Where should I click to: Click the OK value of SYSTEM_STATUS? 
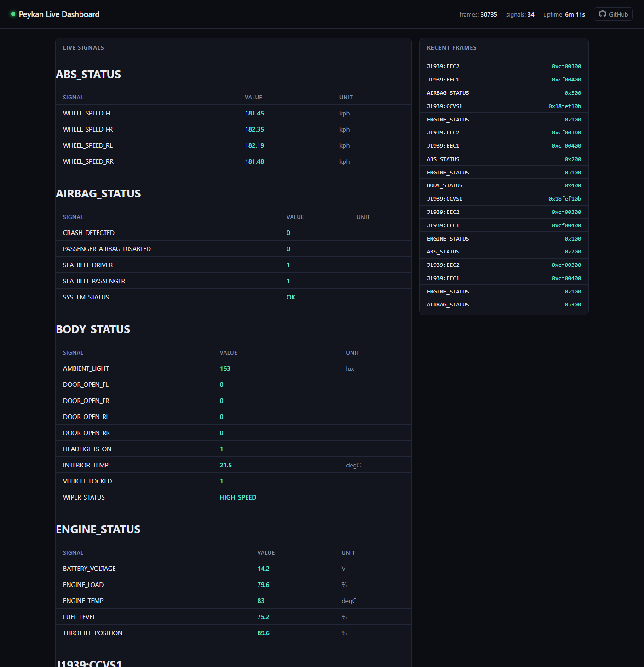[x=291, y=297]
